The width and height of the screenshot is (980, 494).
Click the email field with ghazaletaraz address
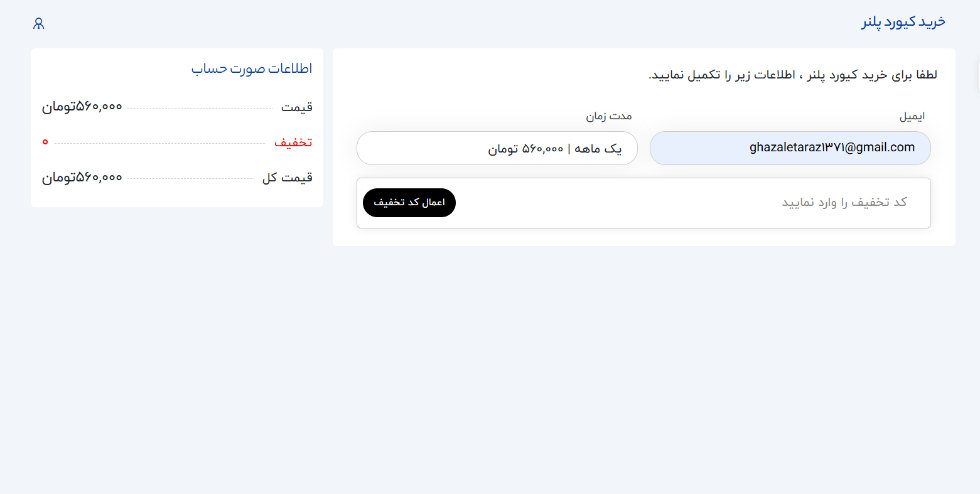[790, 148]
